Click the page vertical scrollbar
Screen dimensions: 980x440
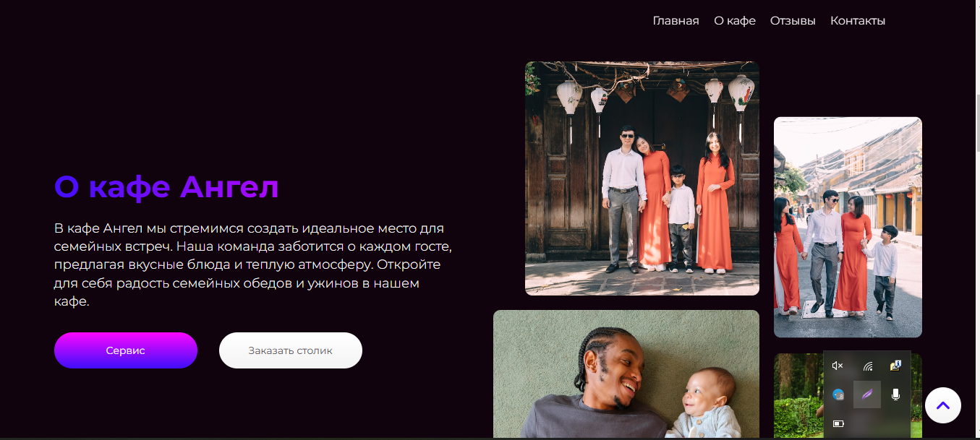(976, 217)
